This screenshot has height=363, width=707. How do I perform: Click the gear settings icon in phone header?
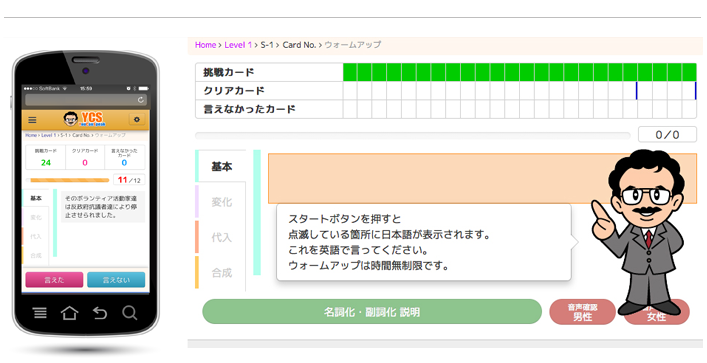pyautogui.click(x=137, y=119)
